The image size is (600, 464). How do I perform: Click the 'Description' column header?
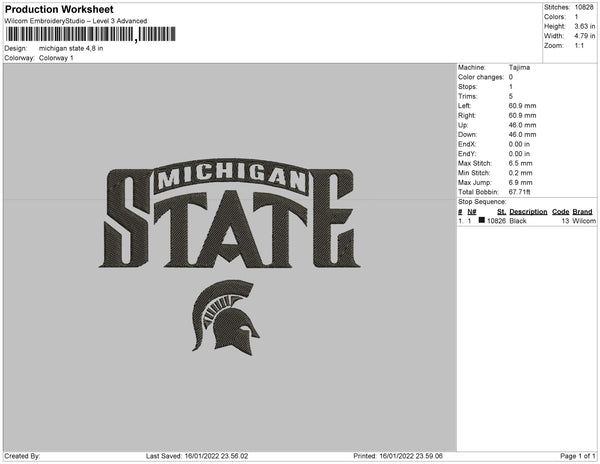coord(528,212)
